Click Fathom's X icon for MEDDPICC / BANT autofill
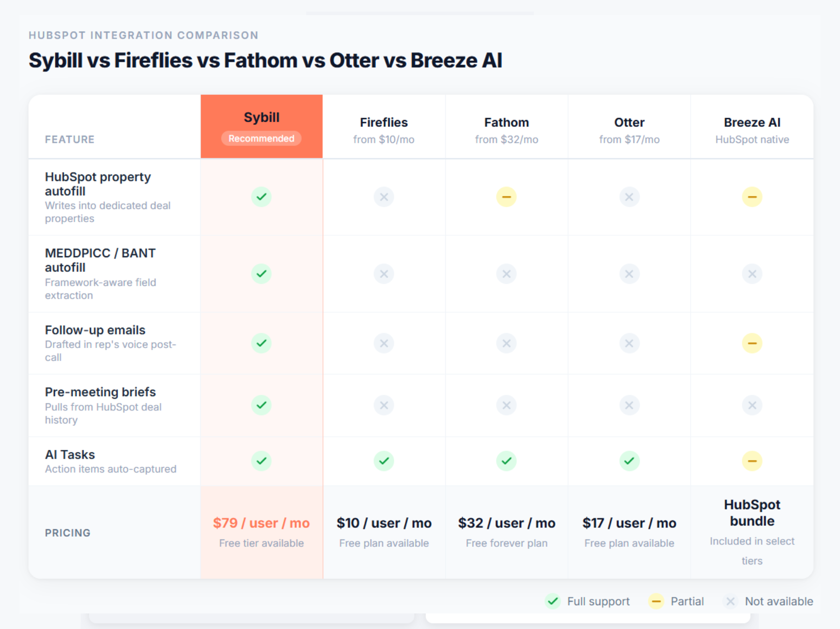 coord(507,274)
